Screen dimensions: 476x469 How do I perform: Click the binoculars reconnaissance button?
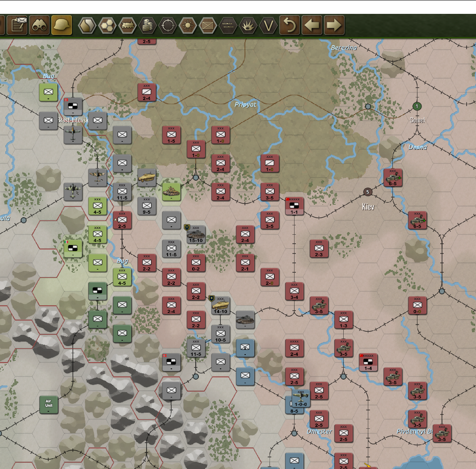(x=39, y=25)
